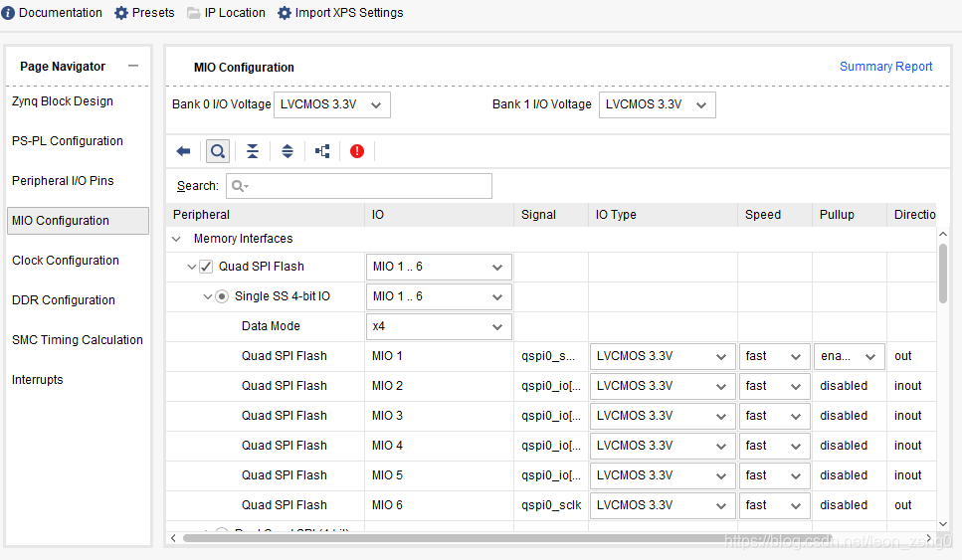The height and width of the screenshot is (560, 962).
Task: Collapse the Page Navigator with the minus icon
Action: (133, 66)
